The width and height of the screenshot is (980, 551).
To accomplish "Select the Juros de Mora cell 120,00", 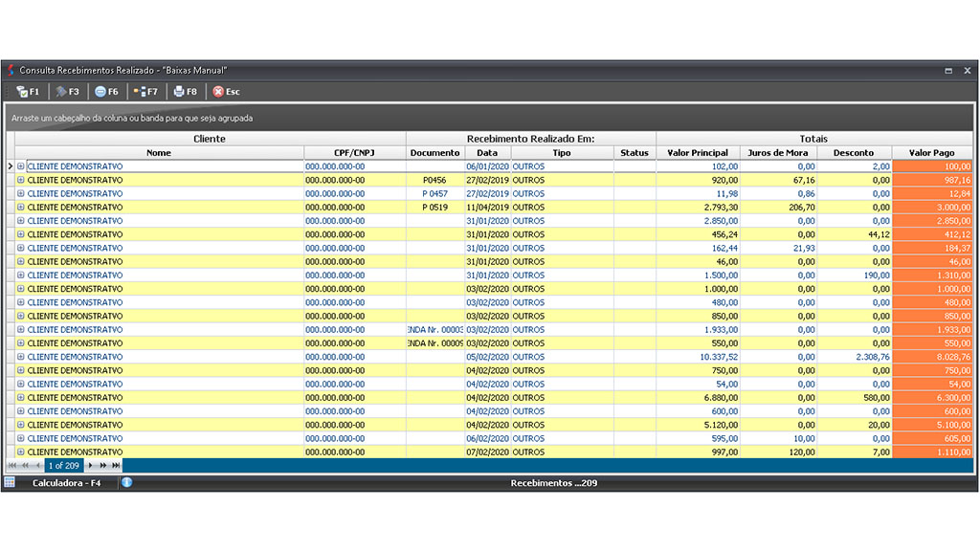I will pos(778,452).
